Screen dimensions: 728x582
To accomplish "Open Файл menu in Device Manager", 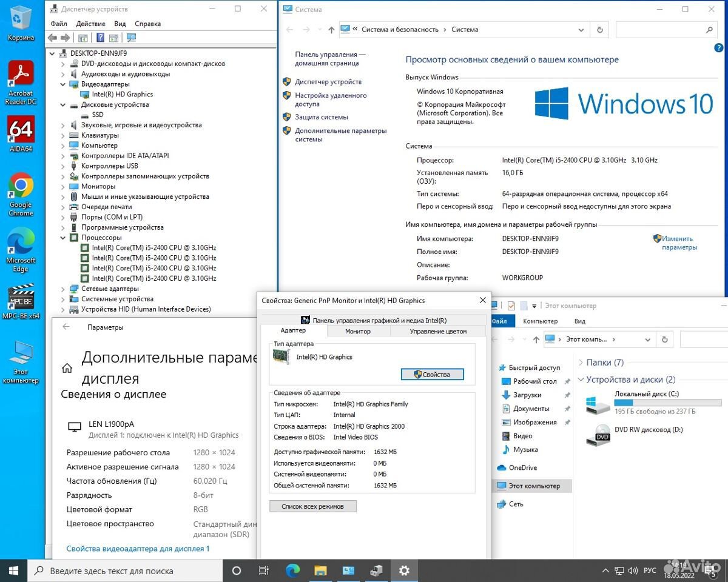I will pos(59,24).
